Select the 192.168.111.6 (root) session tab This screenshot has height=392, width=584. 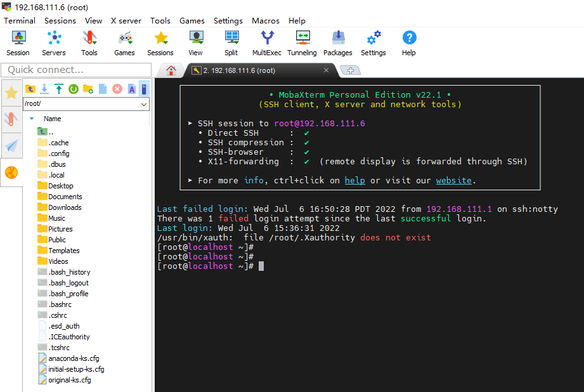point(261,70)
